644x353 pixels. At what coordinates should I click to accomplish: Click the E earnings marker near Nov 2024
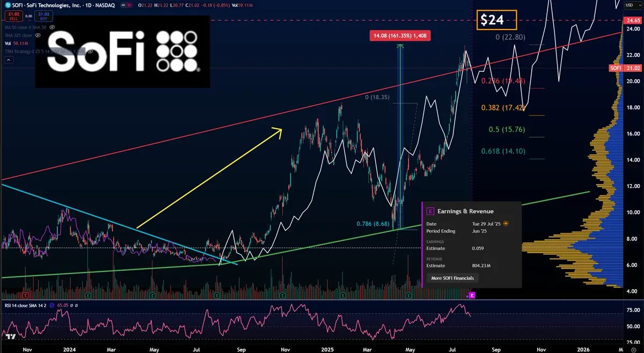click(x=282, y=295)
